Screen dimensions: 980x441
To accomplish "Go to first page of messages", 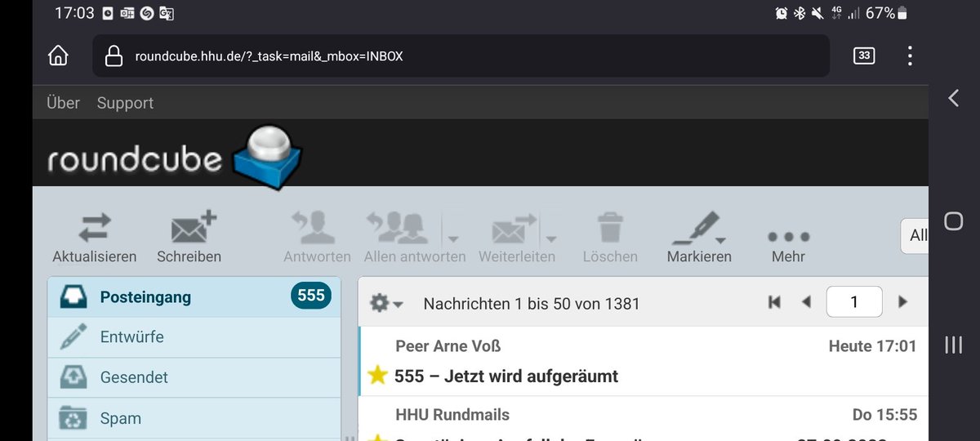I will click(775, 302).
